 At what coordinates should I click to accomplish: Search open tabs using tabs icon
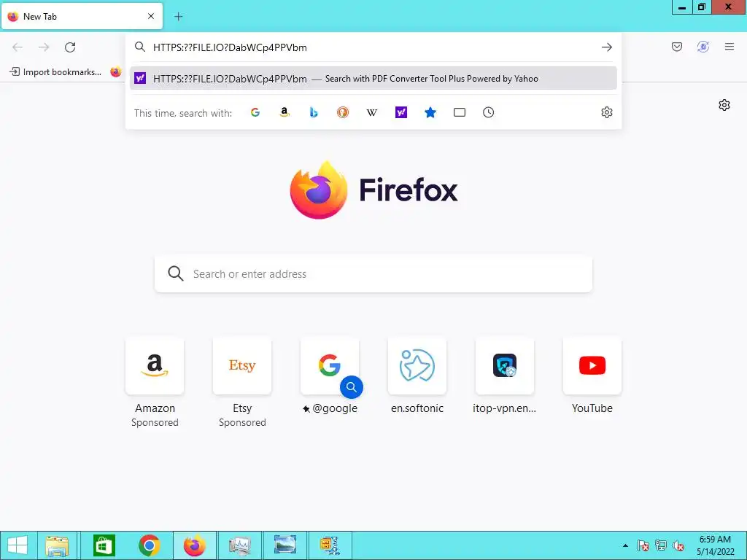tap(460, 112)
